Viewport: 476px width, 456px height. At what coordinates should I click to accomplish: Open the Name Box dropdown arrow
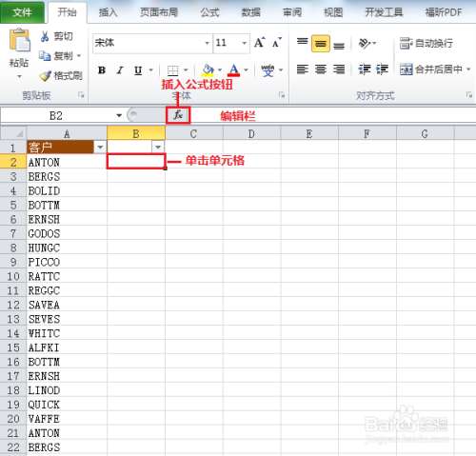coord(119,115)
